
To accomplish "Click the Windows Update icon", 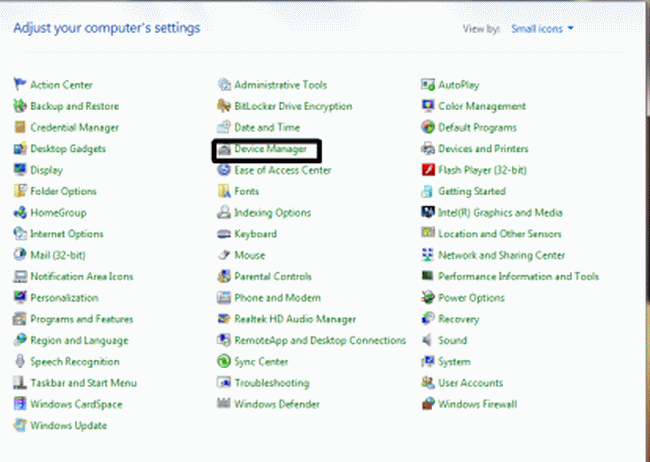I will pos(21,426).
